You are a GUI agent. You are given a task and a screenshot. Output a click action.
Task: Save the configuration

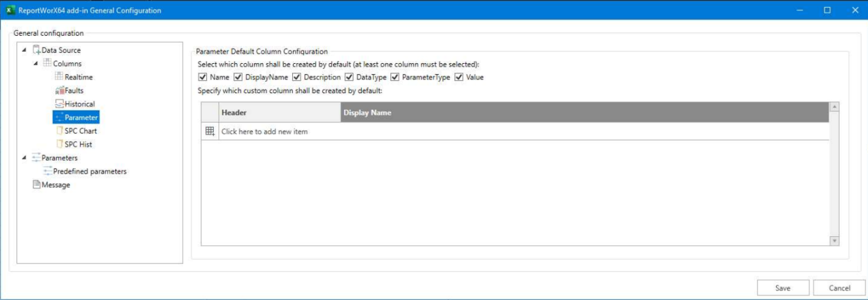(x=783, y=288)
